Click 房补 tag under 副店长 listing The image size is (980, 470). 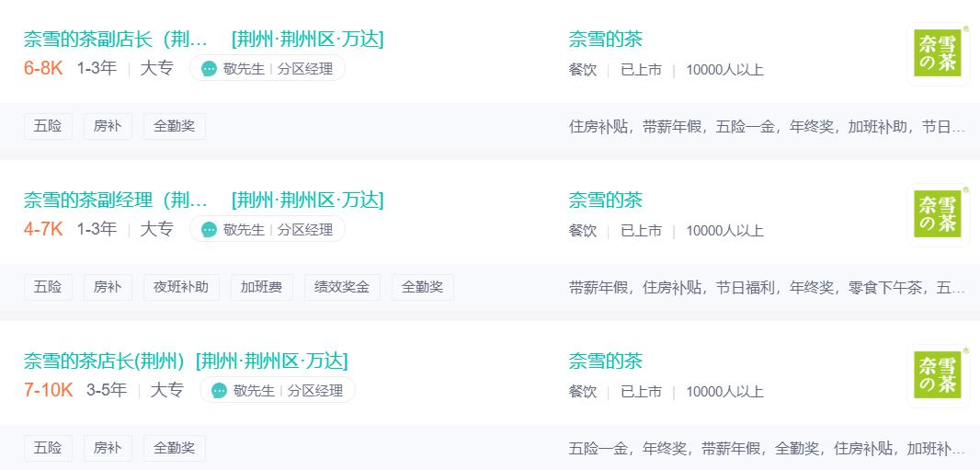click(x=108, y=126)
